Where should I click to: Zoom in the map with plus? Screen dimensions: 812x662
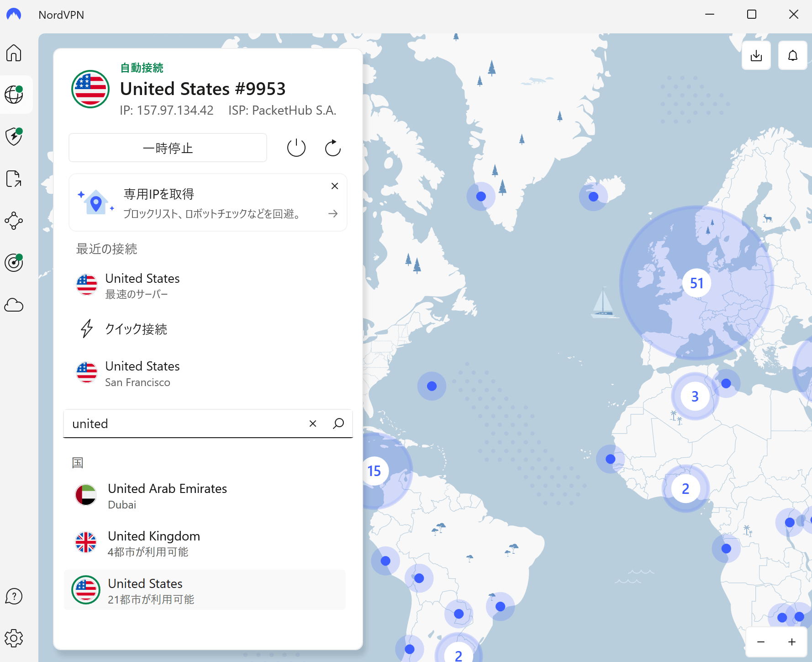tap(792, 642)
